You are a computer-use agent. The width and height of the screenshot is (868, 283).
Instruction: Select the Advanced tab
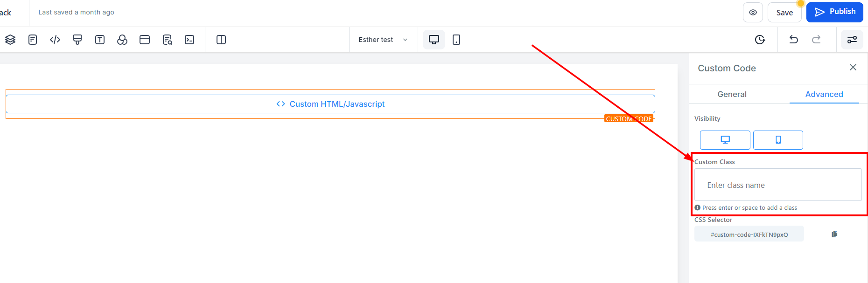click(824, 94)
